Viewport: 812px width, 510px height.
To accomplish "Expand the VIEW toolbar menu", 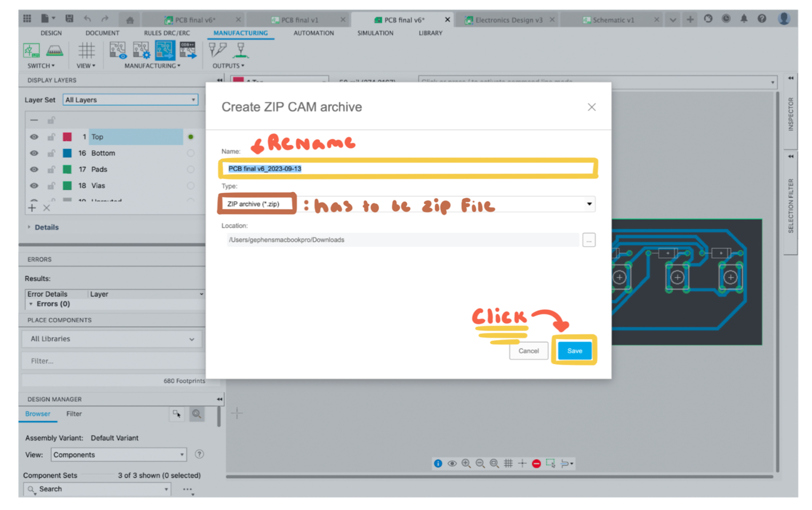I will 86,66.
